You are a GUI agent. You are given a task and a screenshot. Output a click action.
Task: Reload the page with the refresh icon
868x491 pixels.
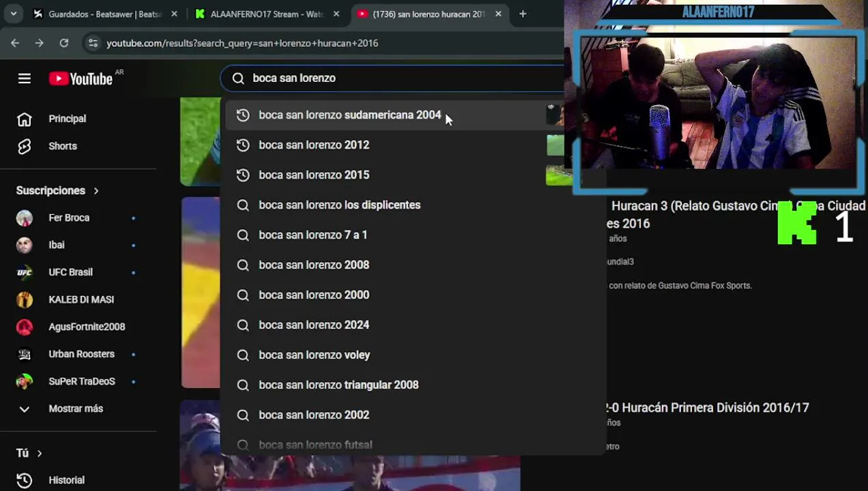pos(63,43)
